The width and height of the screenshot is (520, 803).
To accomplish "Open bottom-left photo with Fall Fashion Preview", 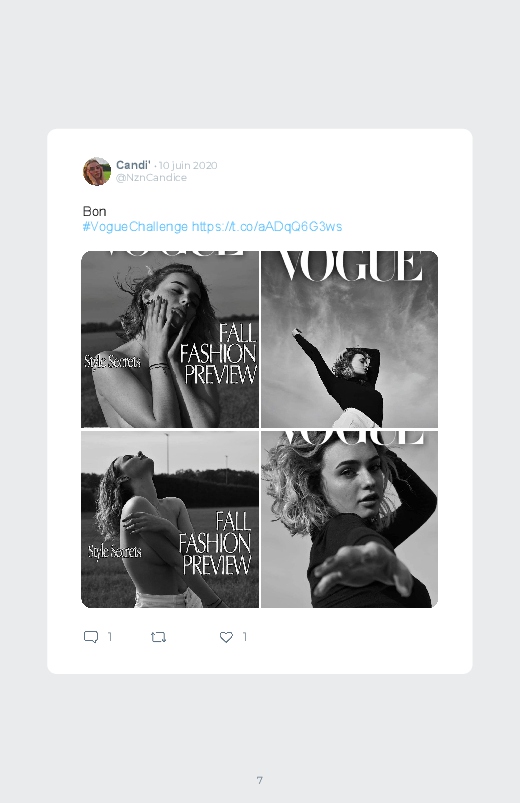I will click(170, 519).
